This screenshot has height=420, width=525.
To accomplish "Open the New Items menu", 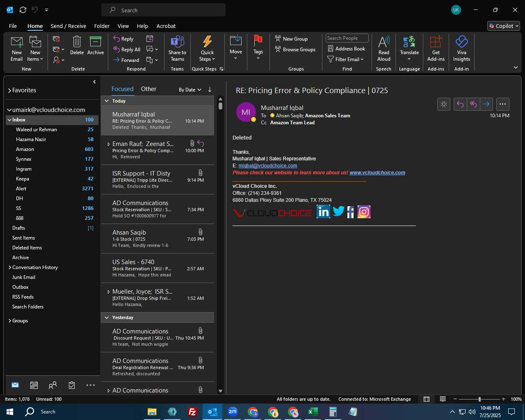I will coord(35,49).
